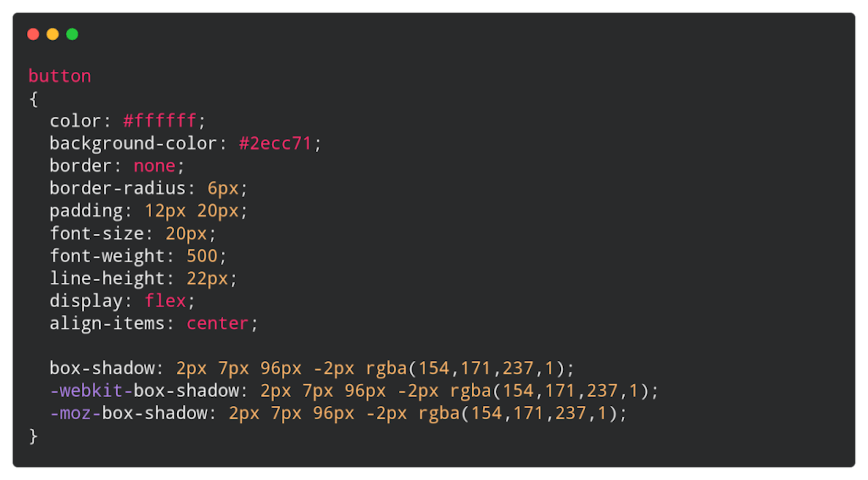Click the 'none' border value

coord(154,166)
